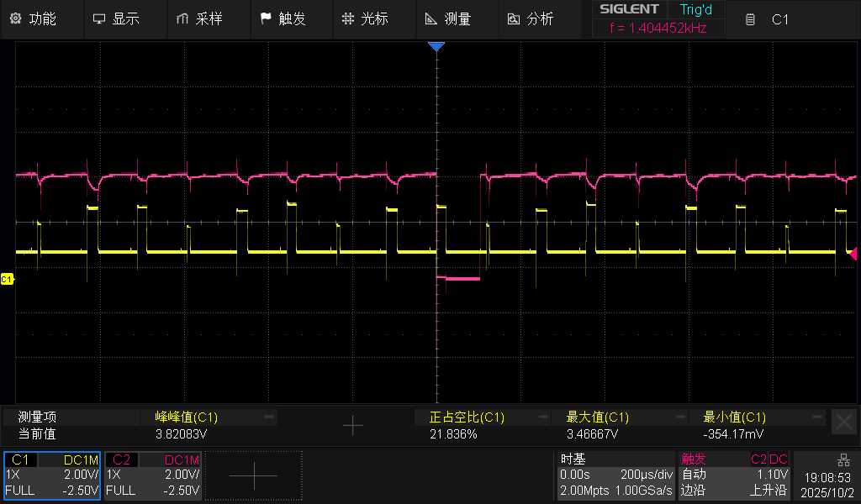The height and width of the screenshot is (504, 861).
Task: Close the measurement results panel
Action: (843, 422)
